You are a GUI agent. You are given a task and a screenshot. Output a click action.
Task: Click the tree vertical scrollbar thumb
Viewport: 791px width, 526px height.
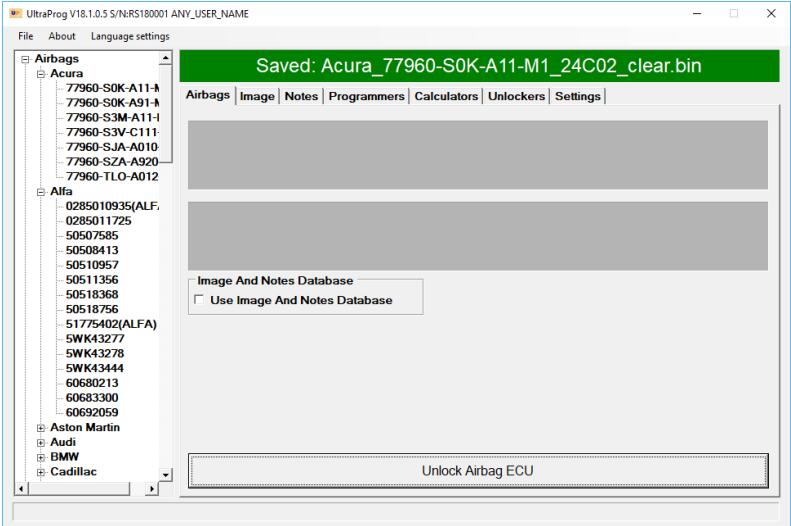coord(166,113)
